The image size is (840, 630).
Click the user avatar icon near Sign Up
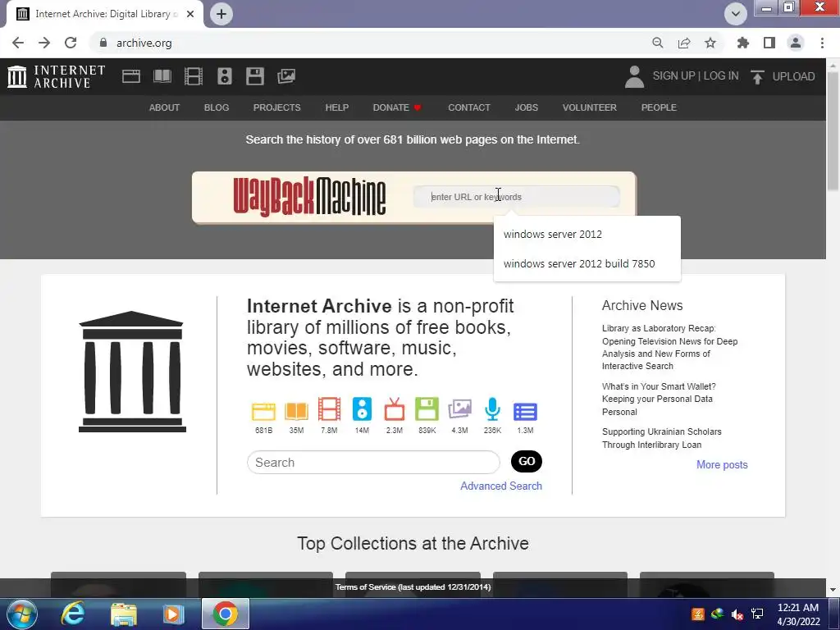point(634,76)
